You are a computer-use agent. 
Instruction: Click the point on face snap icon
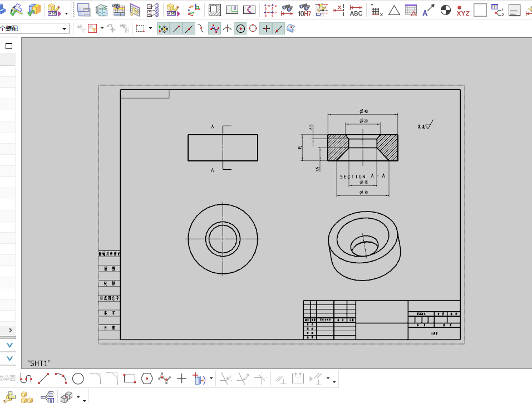(291, 29)
